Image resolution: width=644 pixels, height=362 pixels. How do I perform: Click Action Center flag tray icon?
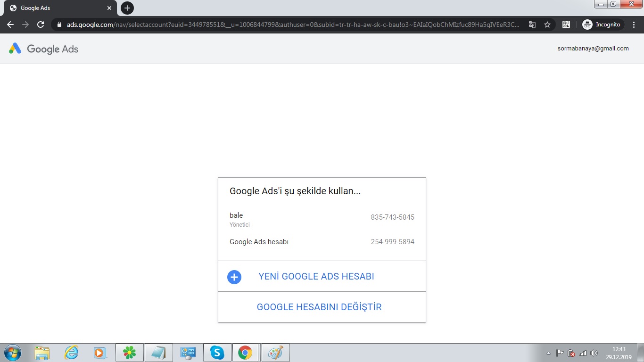[x=560, y=353]
